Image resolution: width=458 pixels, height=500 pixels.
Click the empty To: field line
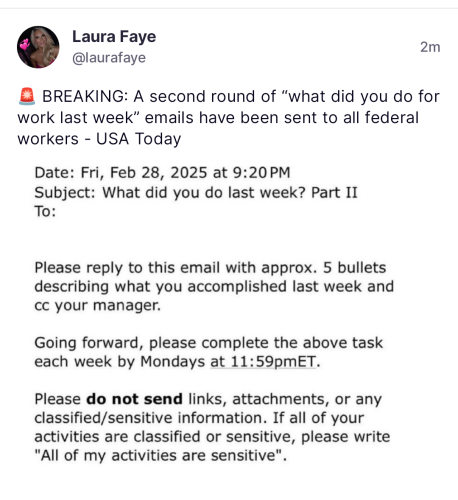coord(45,211)
